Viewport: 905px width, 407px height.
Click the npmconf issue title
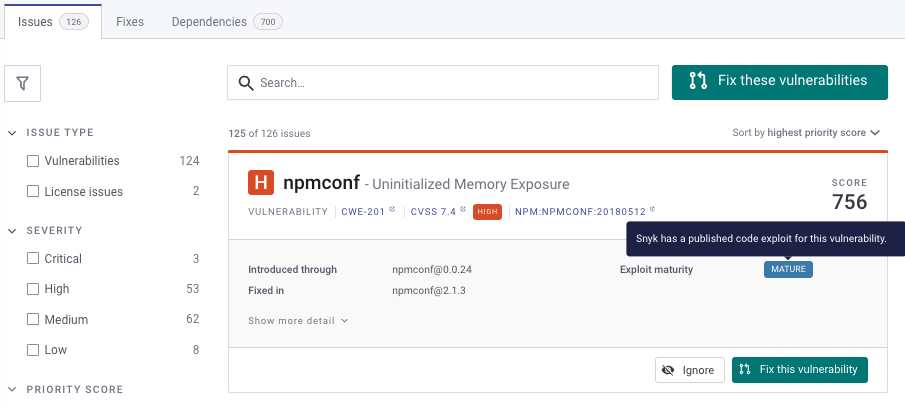[x=321, y=183]
